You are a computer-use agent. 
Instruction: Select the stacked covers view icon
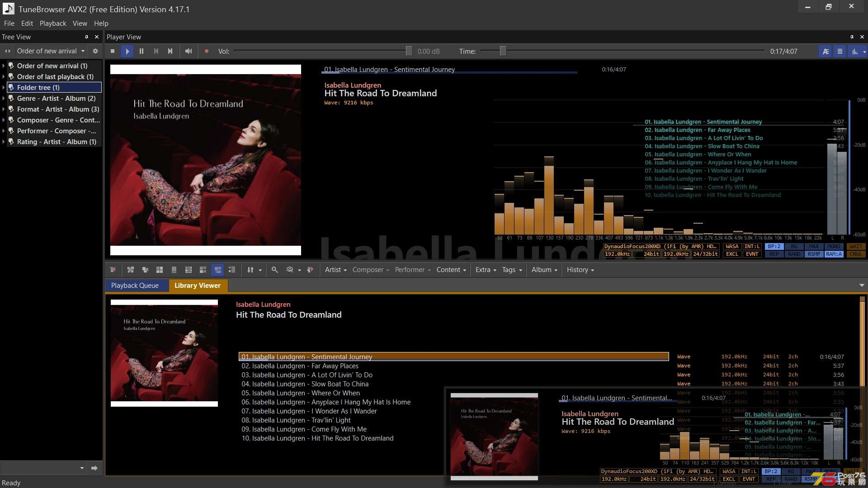[x=145, y=270]
